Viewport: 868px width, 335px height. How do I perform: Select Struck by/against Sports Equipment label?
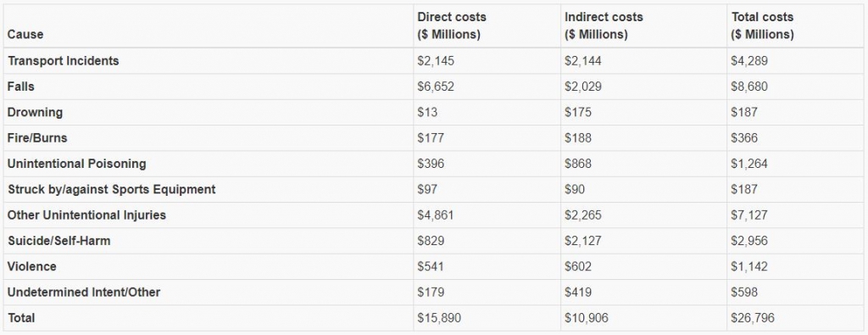pos(111,189)
